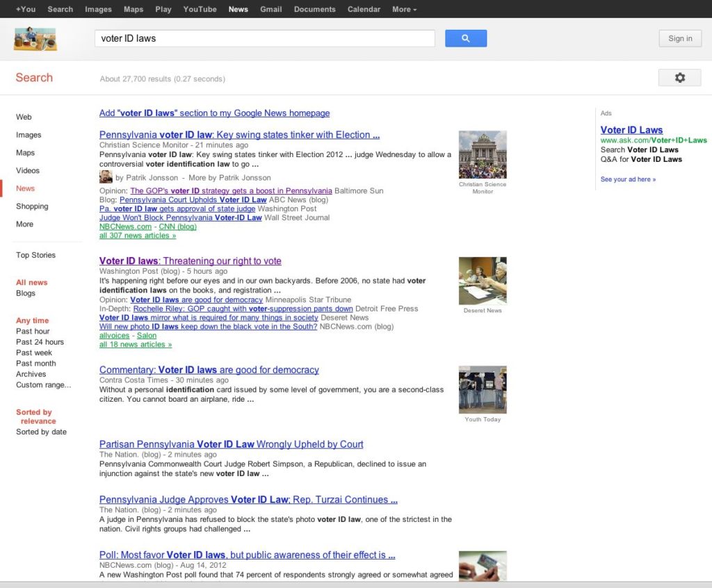Viewport: 712px width, 588px height.
Task: Click Patrik Jonsson author photo
Action: [106, 177]
